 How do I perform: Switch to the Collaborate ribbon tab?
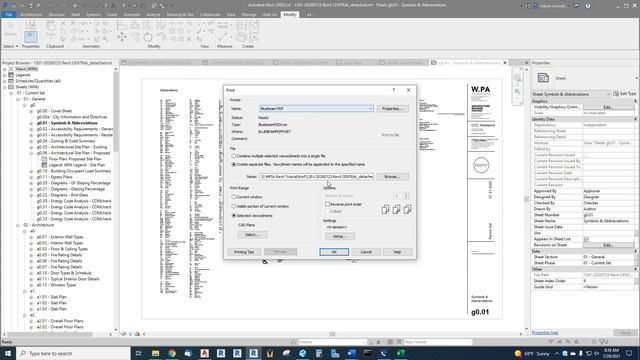point(210,14)
